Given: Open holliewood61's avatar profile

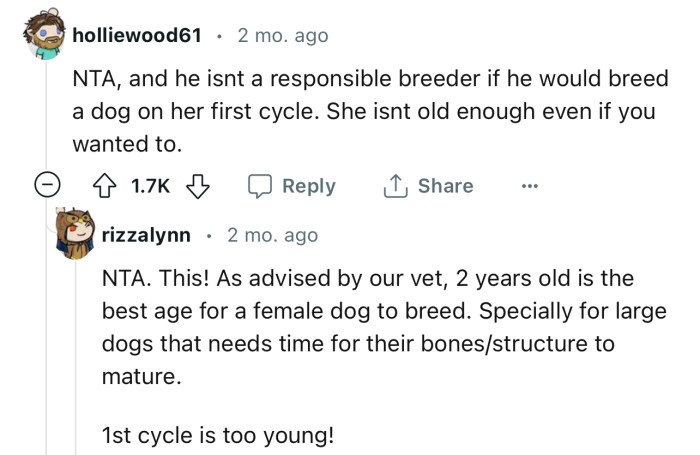Looking at the screenshot, I should (40, 37).
